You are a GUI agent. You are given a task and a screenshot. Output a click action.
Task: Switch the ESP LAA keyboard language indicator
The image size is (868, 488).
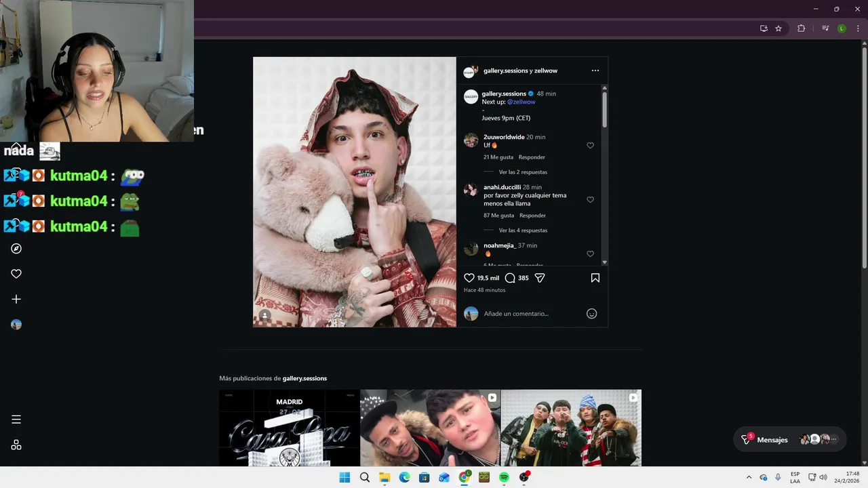pyautogui.click(x=795, y=477)
